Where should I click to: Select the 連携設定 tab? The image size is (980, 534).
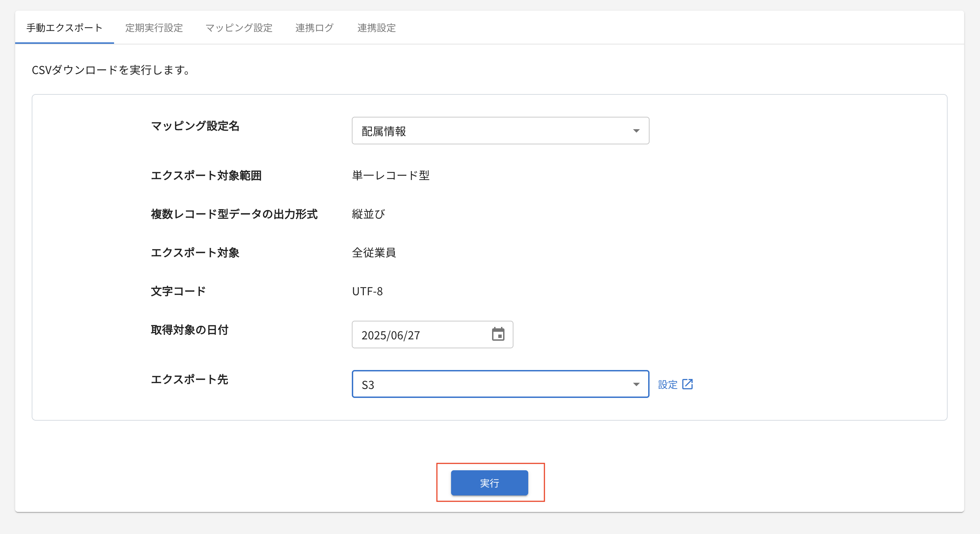pos(376,28)
